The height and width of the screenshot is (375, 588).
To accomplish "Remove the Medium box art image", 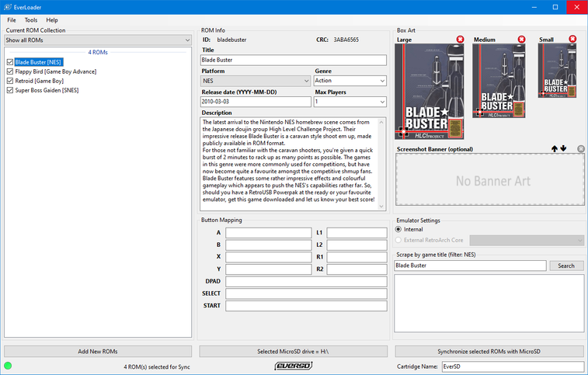I will click(521, 40).
